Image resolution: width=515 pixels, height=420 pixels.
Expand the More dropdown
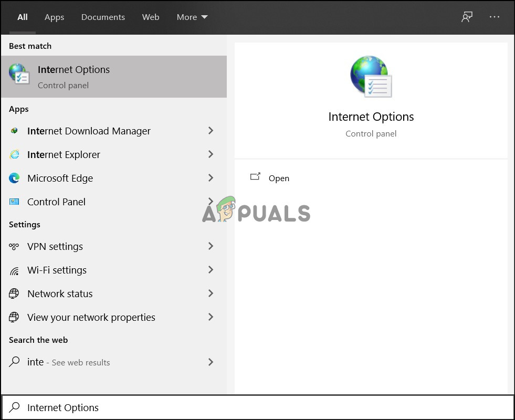pyautogui.click(x=192, y=17)
